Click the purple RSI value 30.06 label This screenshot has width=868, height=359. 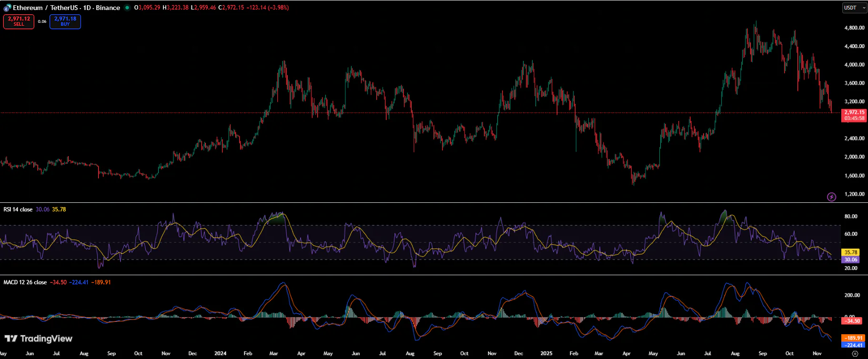tap(850, 259)
